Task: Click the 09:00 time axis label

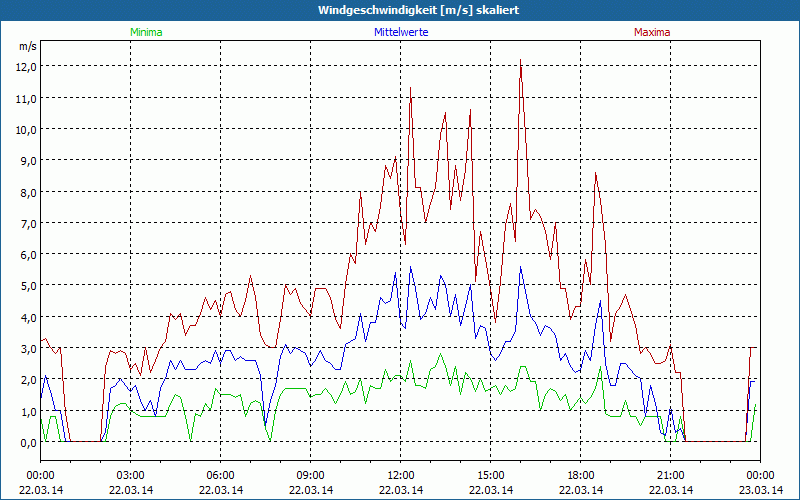Action: coord(311,476)
